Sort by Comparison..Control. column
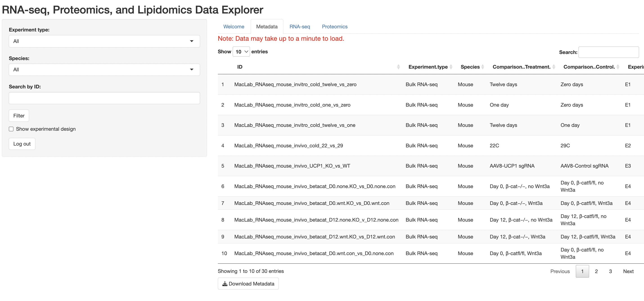This screenshot has height=301, width=644. pyautogui.click(x=618, y=67)
